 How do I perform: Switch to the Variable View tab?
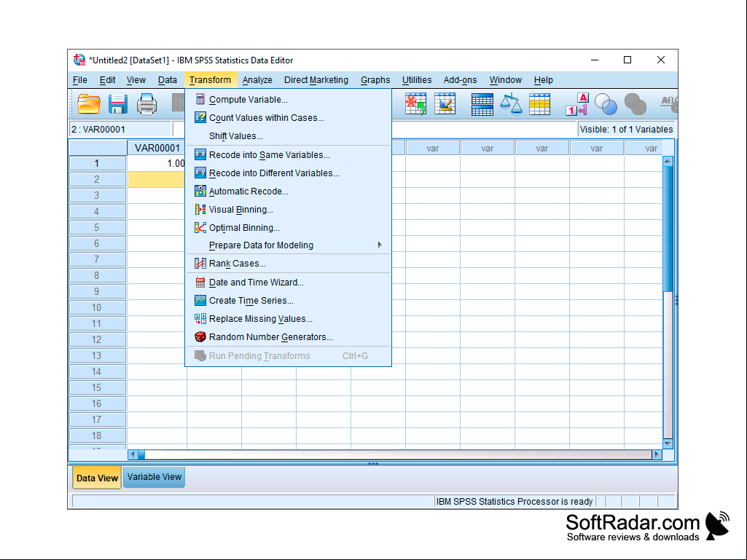pos(155,477)
